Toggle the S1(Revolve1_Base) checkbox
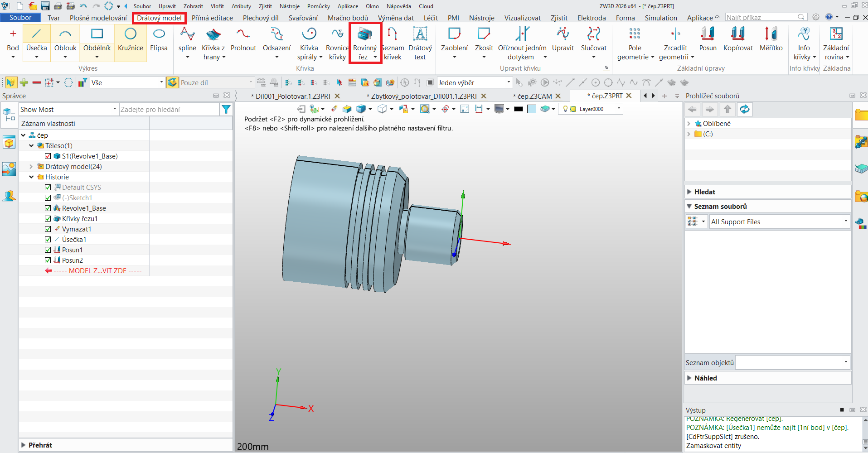Viewport: 868px width, 453px height. [x=48, y=156]
